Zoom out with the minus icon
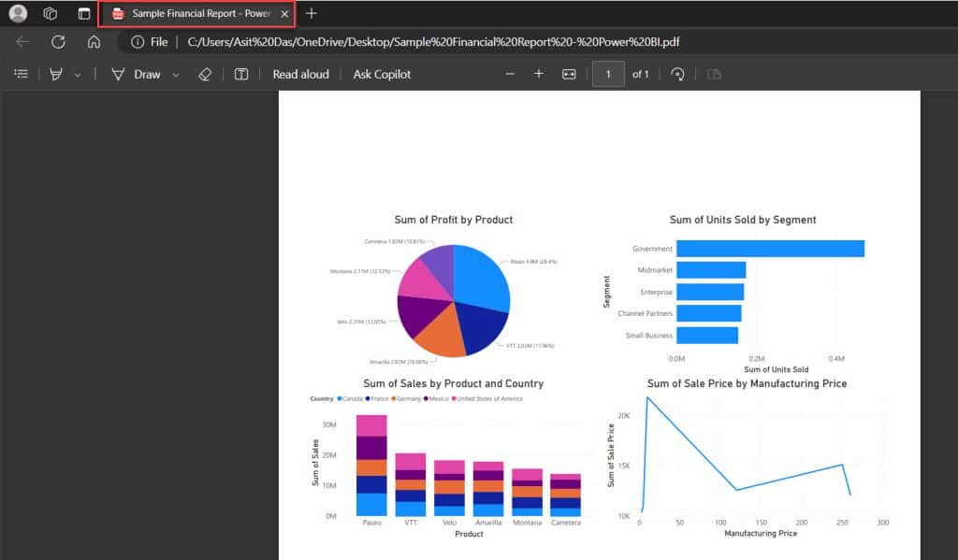Image resolution: width=958 pixels, height=560 pixels. click(510, 74)
